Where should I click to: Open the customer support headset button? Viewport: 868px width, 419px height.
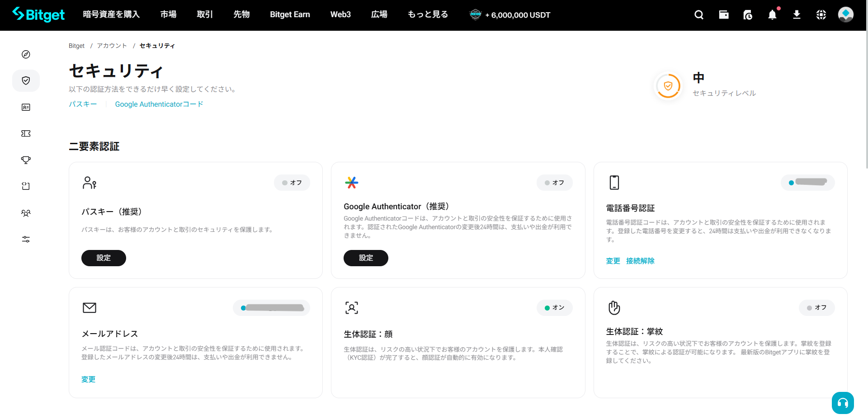pyautogui.click(x=843, y=403)
